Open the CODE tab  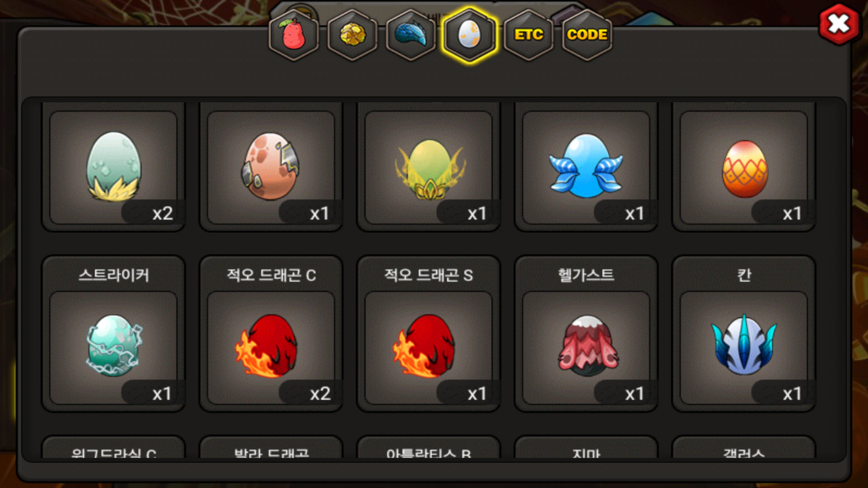[x=587, y=35]
